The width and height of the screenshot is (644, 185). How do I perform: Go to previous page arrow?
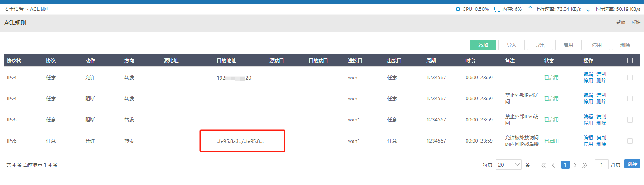click(554, 165)
